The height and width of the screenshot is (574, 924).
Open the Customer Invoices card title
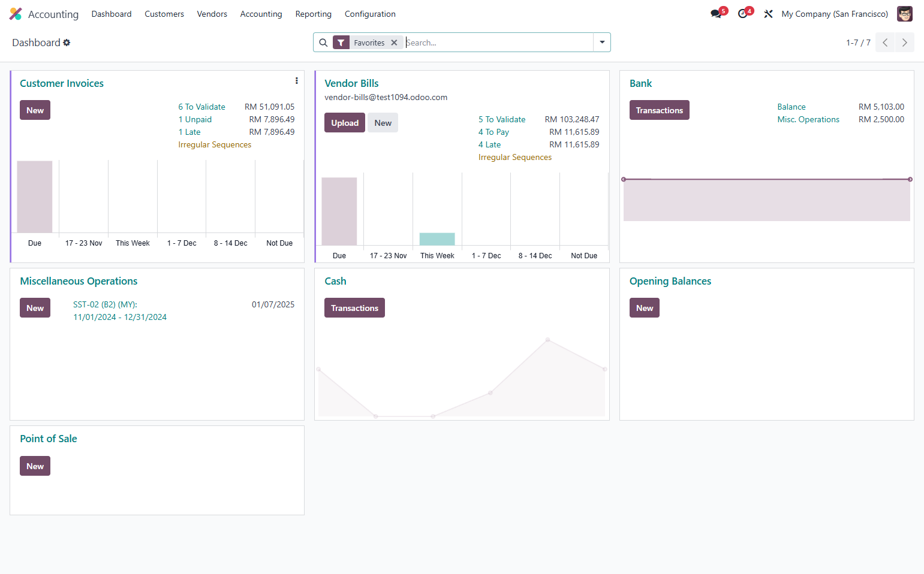tap(62, 83)
